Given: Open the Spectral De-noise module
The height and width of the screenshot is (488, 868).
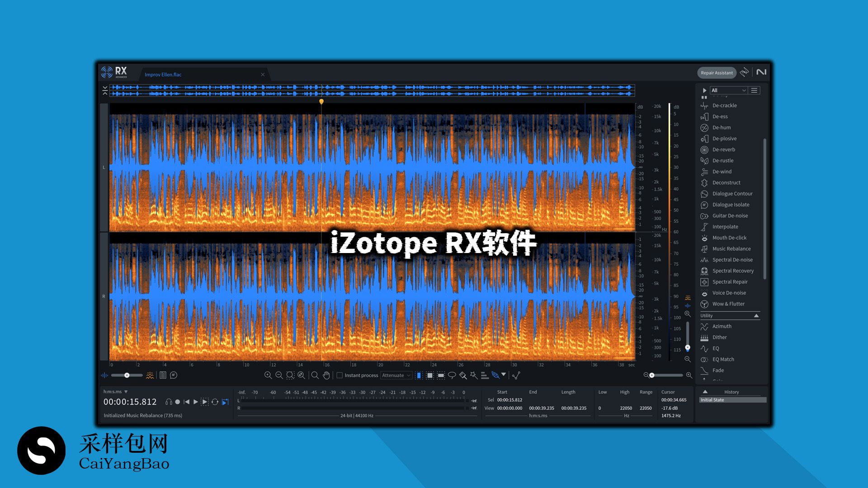Looking at the screenshot, I should click(x=732, y=259).
